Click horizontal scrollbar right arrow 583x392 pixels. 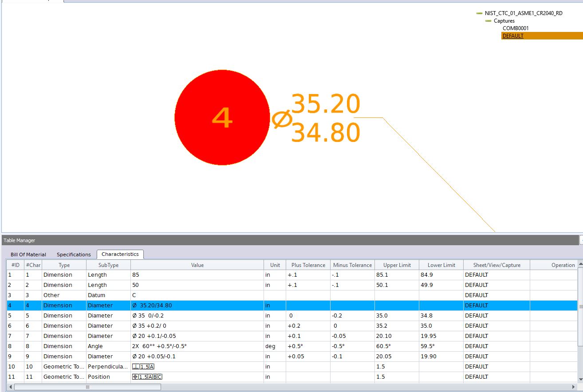tap(574, 387)
